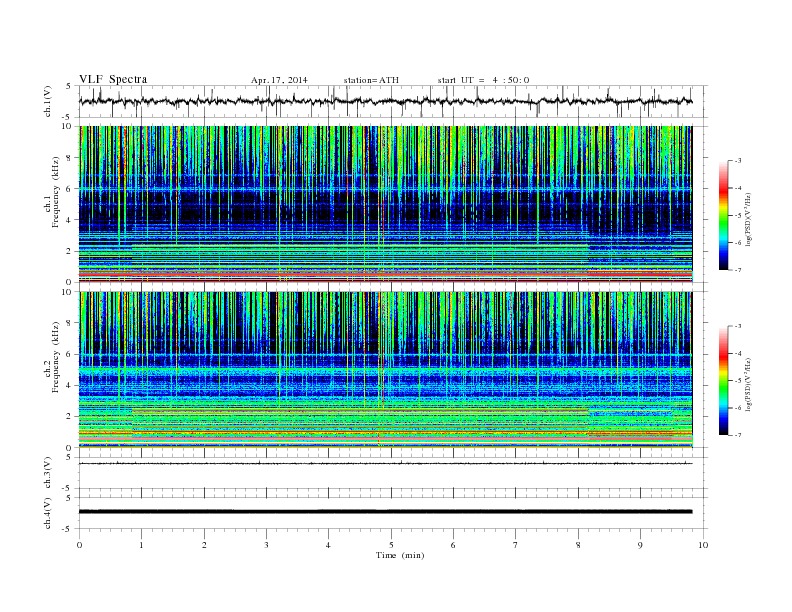Viewport: 792px width, 612px height.
Task: Click the "ch.1 Frequency (kHz)" axis label
Action: coord(52,191)
